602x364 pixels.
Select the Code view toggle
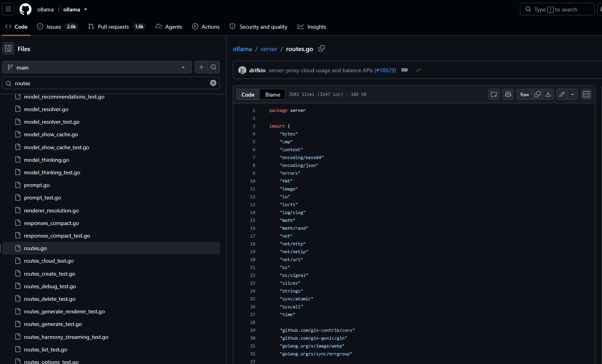pos(248,94)
